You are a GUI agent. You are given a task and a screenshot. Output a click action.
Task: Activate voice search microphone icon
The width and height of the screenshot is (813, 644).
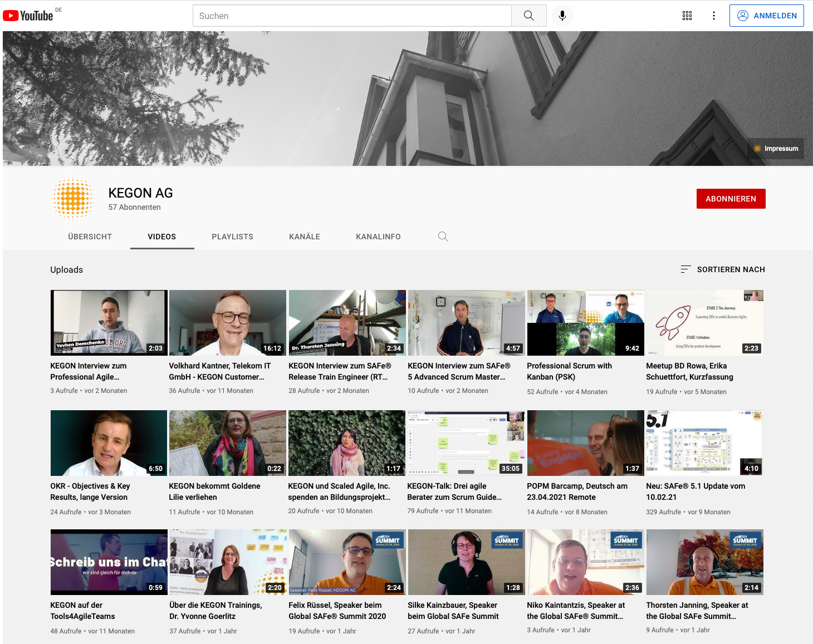click(x=562, y=16)
